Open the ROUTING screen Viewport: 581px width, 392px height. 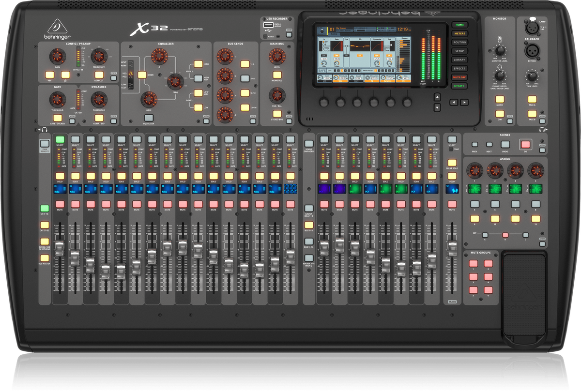459,42
